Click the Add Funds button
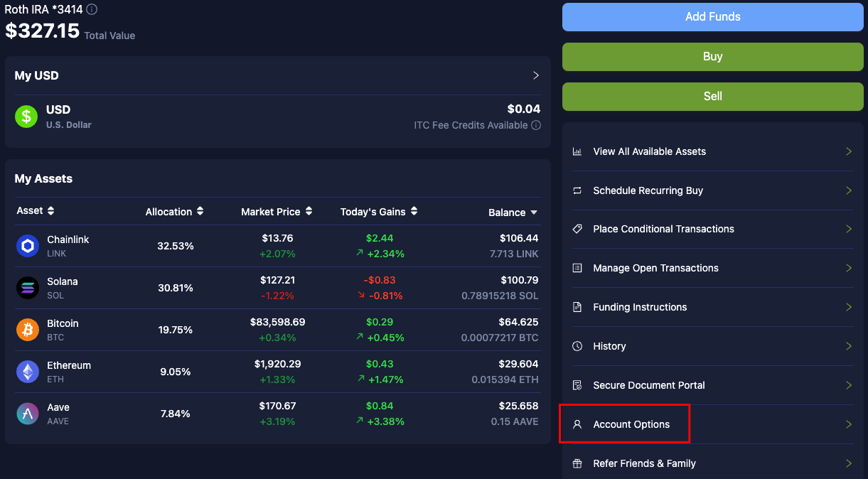 [713, 17]
